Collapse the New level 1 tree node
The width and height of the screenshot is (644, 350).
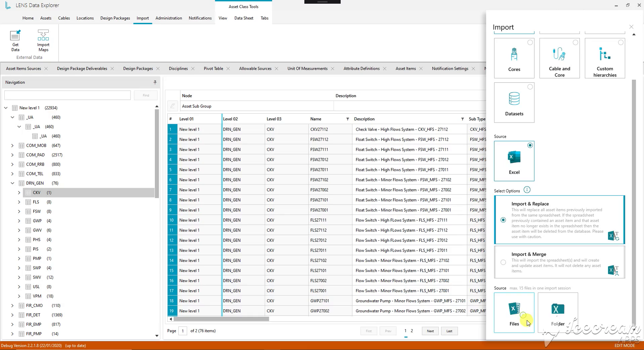[6, 108]
